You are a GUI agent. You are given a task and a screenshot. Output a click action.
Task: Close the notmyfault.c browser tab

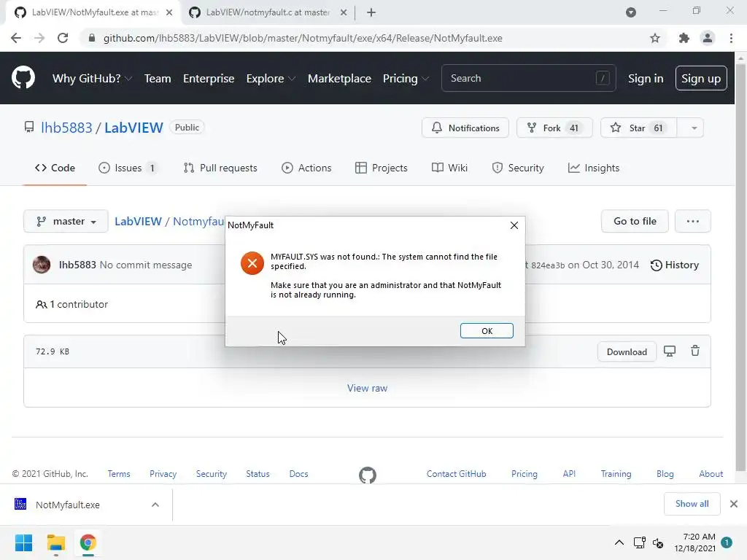pyautogui.click(x=344, y=12)
